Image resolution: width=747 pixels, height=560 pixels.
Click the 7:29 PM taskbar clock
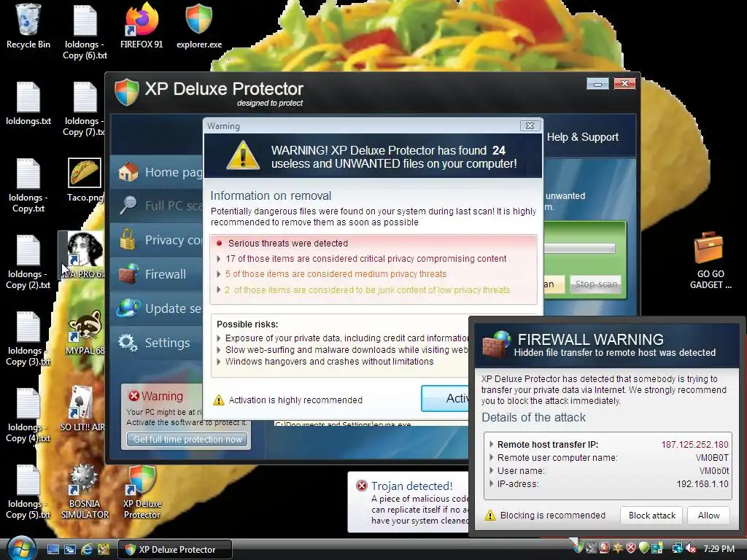(719, 549)
